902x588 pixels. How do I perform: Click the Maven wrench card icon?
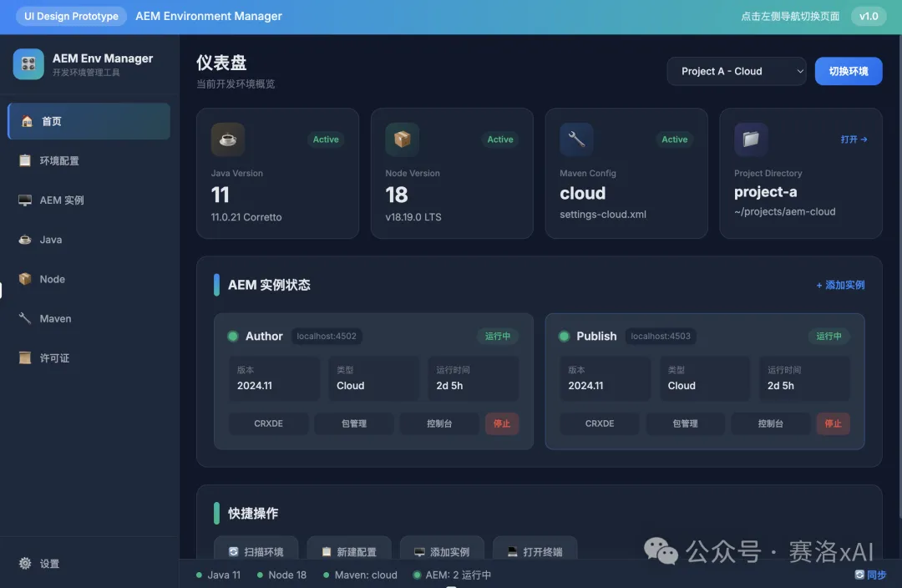(x=576, y=139)
